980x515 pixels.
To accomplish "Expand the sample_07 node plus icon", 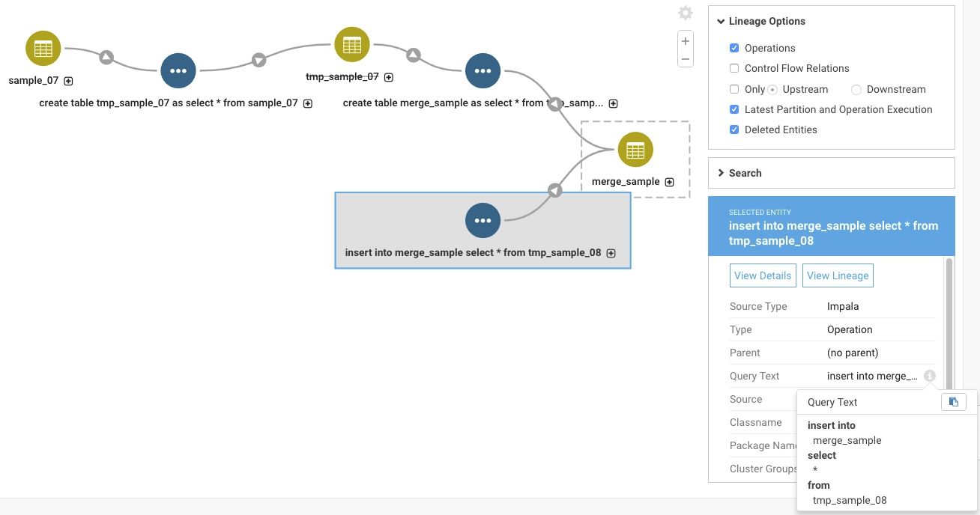I will click(x=68, y=81).
